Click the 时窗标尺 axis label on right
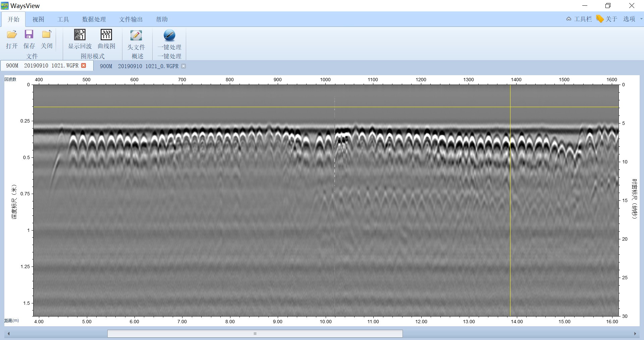This screenshot has height=340, width=644. [634, 199]
